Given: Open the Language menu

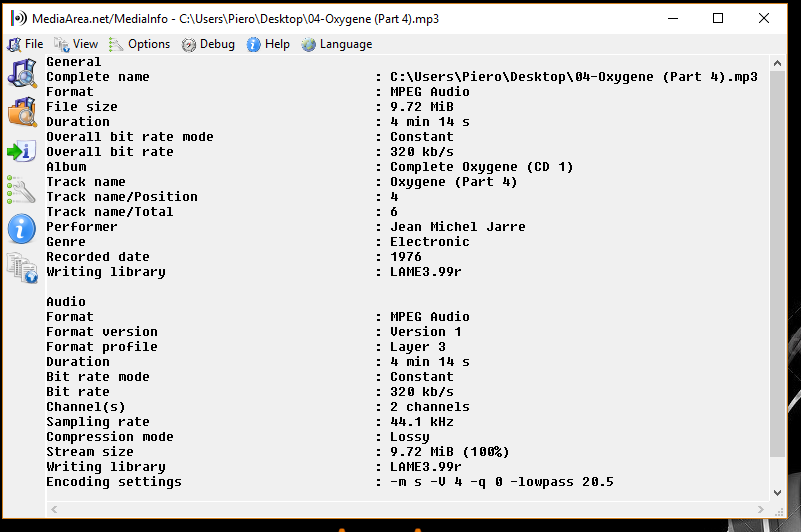Looking at the screenshot, I should pyautogui.click(x=337, y=44).
